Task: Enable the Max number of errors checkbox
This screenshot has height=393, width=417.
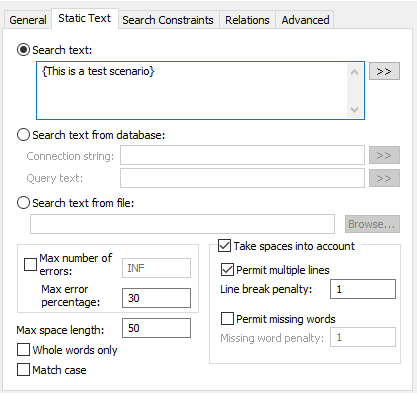Action: [30, 265]
